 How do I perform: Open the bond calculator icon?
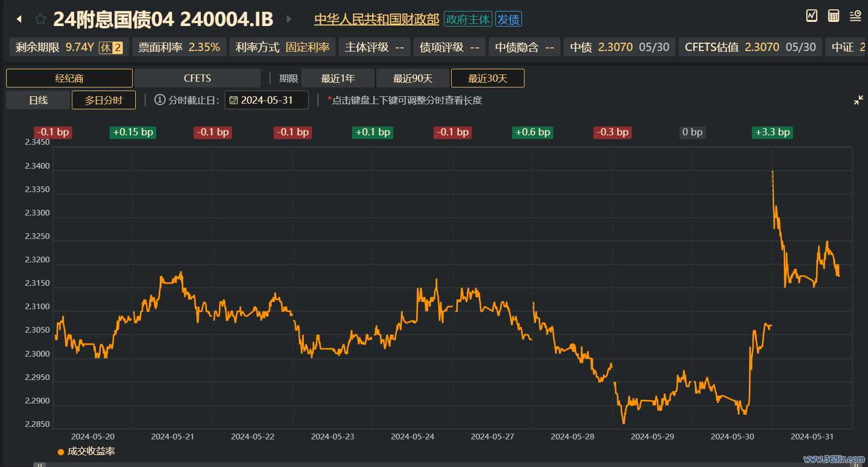tap(834, 16)
